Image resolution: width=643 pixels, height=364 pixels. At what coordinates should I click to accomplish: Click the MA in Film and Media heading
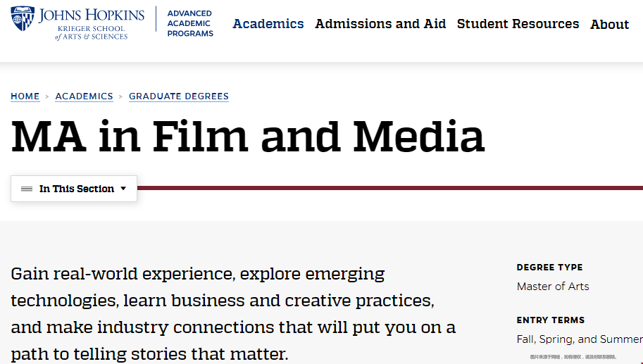point(248,137)
